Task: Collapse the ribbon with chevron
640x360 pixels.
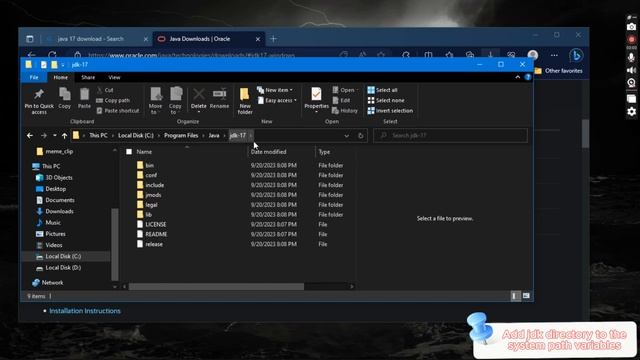Action: coord(518,77)
